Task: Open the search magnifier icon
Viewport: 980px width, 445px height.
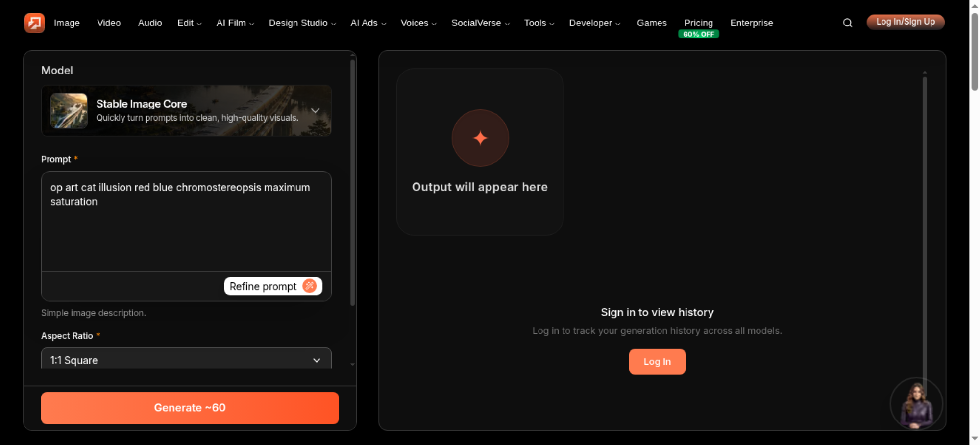Action: 847,23
